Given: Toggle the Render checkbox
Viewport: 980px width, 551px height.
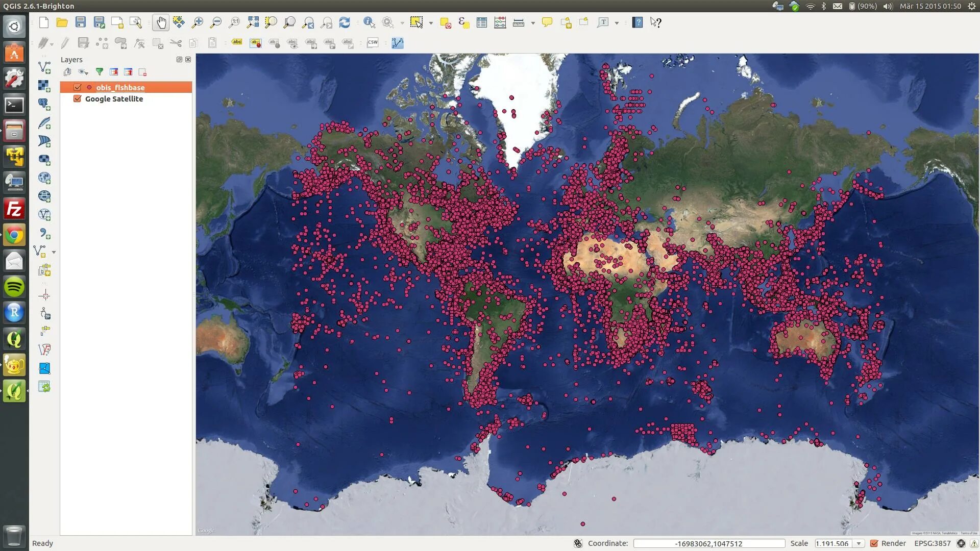Looking at the screenshot, I should [874, 543].
